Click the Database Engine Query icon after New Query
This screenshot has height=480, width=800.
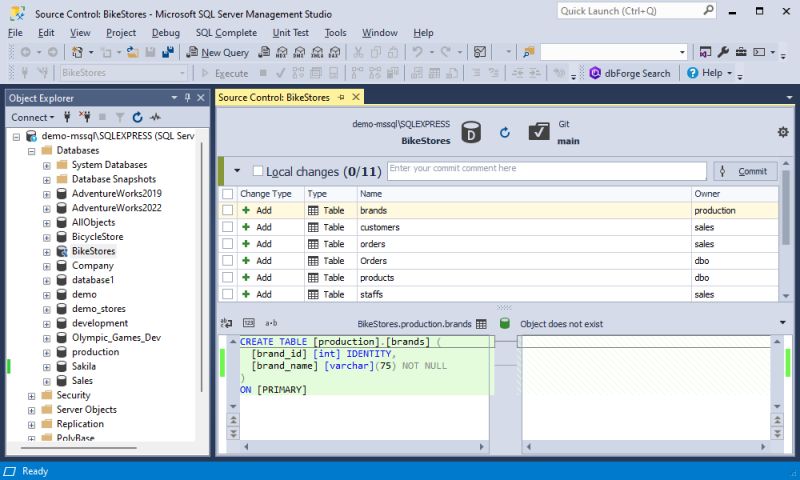tap(264, 52)
